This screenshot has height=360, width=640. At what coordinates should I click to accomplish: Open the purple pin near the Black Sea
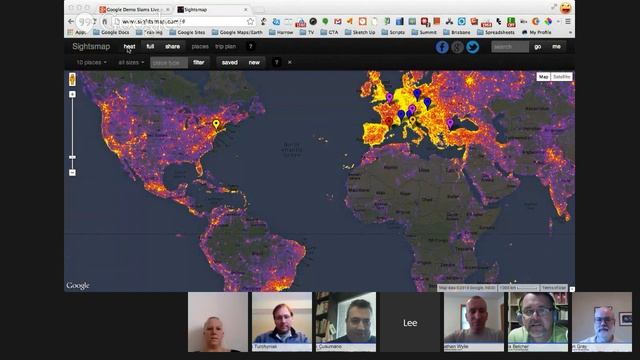[450, 123]
